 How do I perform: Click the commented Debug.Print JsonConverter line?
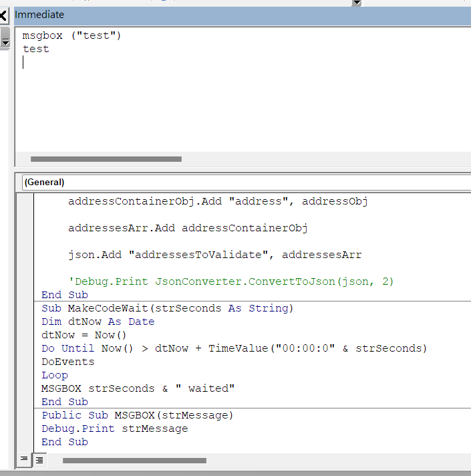[230, 281]
